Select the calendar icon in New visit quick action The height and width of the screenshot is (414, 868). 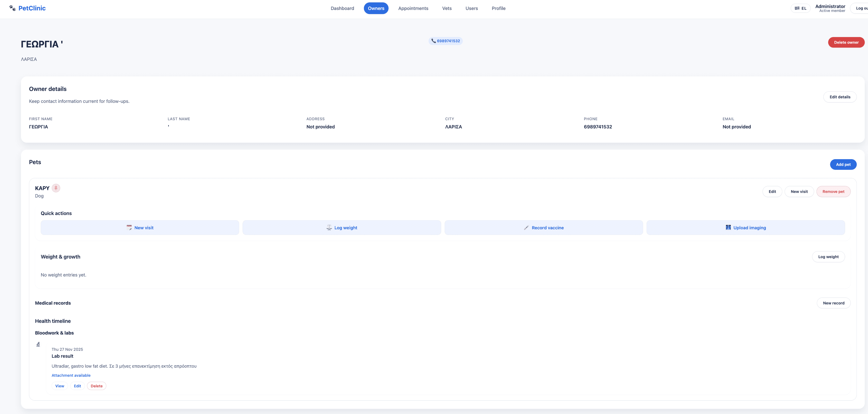click(x=129, y=227)
